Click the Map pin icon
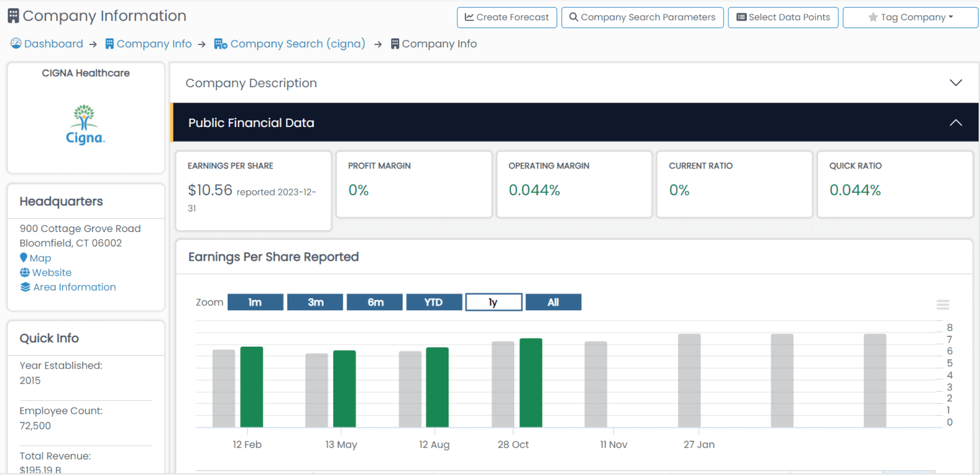 23,258
